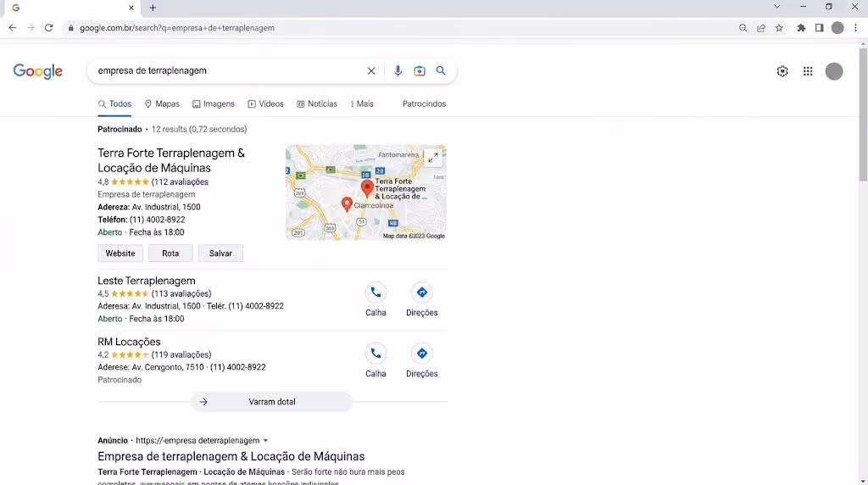Viewport: 868px width, 485px height.
Task: Click the 112 avaliações reviews link
Action: (x=180, y=182)
